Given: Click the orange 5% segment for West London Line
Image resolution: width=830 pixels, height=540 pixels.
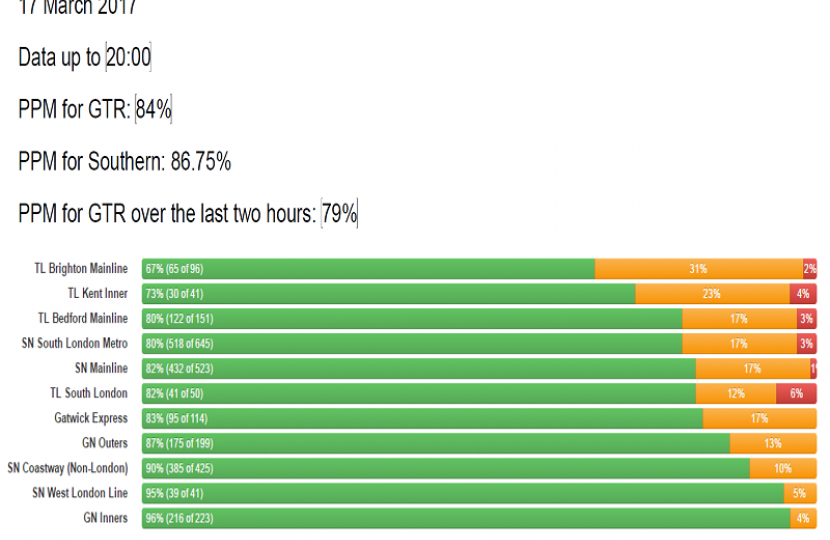Looking at the screenshot, I should 800,493.
